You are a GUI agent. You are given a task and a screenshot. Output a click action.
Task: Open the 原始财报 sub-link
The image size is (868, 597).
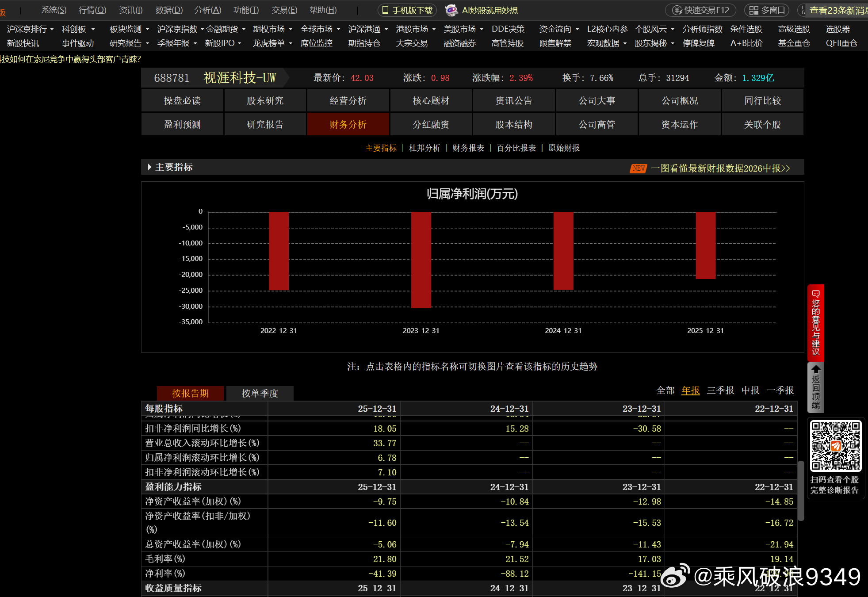tap(564, 148)
